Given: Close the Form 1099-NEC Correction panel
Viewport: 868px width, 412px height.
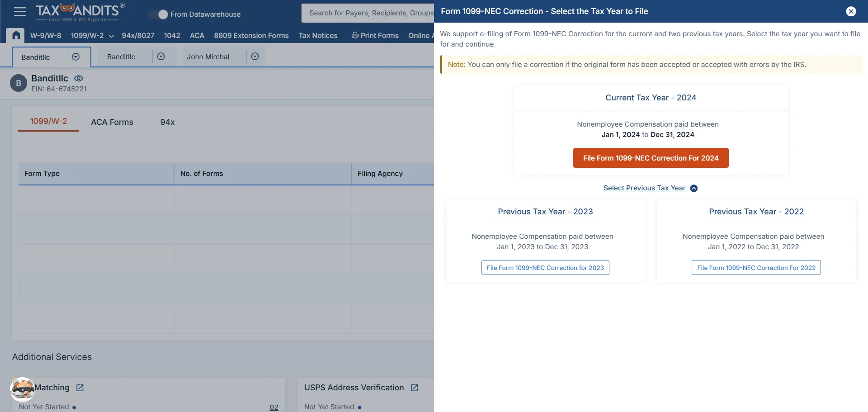Looking at the screenshot, I should (851, 11).
